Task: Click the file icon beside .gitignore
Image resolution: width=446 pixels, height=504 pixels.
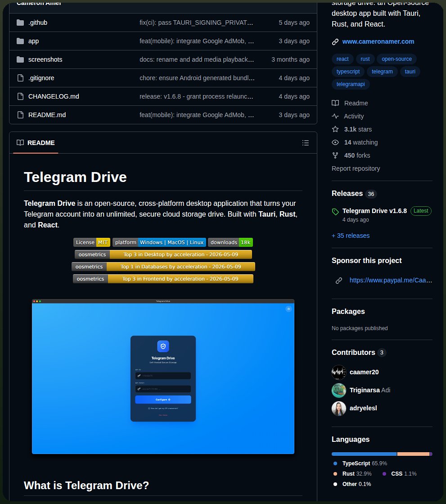Action: tap(20, 78)
